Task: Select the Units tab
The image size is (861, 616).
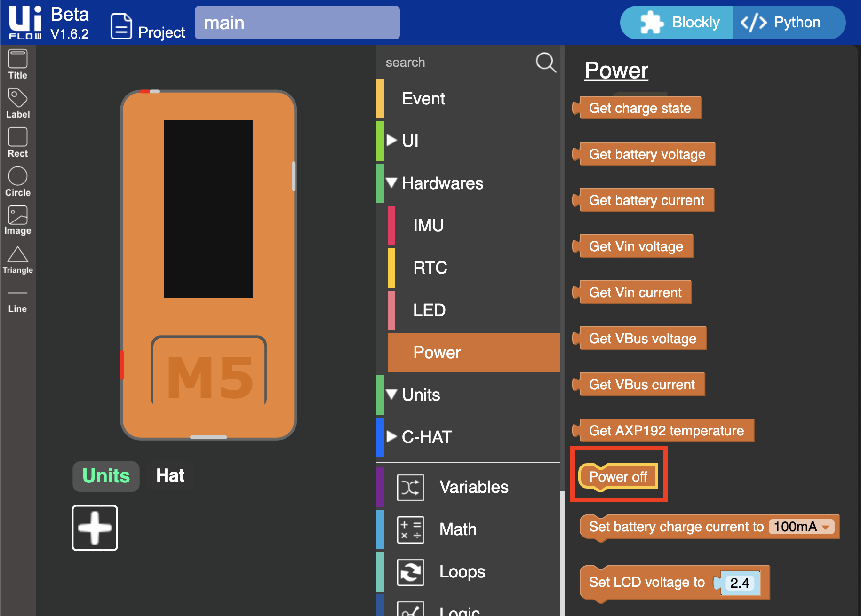Action: 106,476
